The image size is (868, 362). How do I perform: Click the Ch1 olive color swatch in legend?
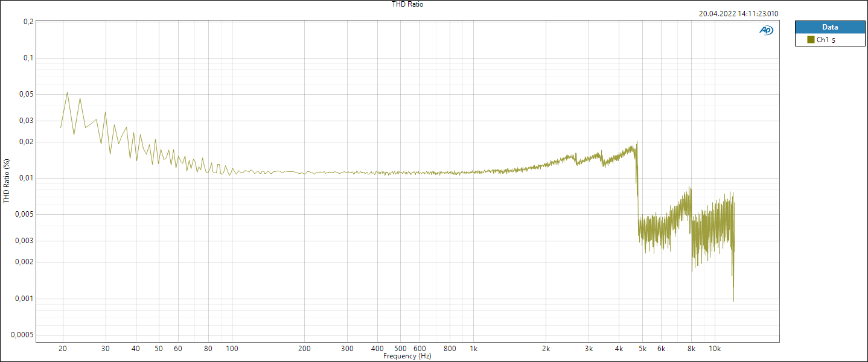[x=811, y=40]
